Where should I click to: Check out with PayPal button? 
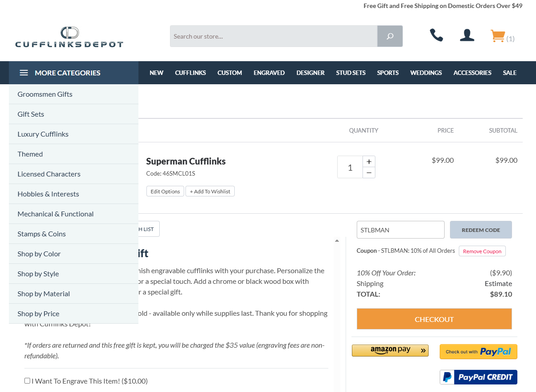478,352
